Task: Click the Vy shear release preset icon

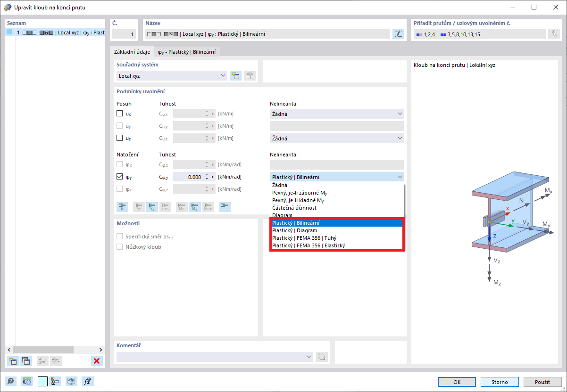Action: pos(139,206)
